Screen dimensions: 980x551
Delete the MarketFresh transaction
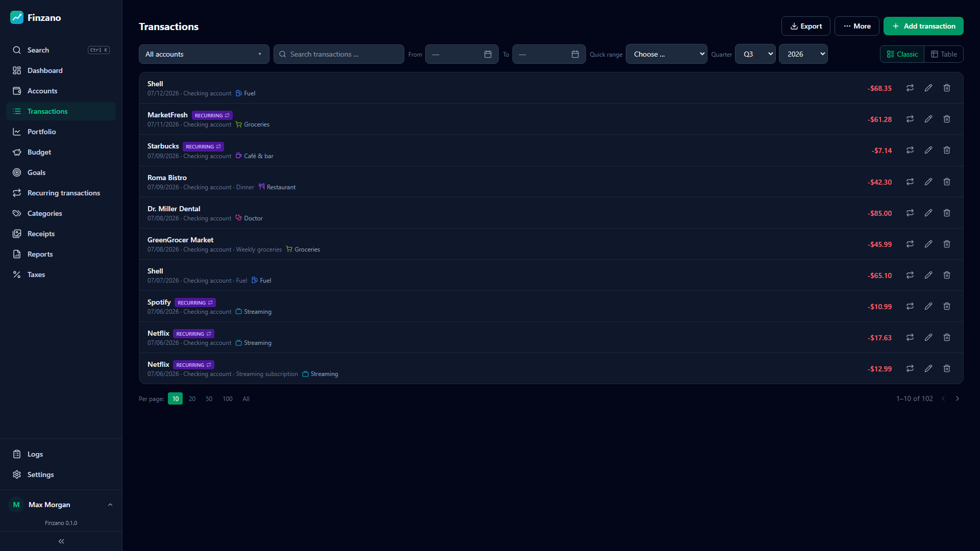point(947,119)
